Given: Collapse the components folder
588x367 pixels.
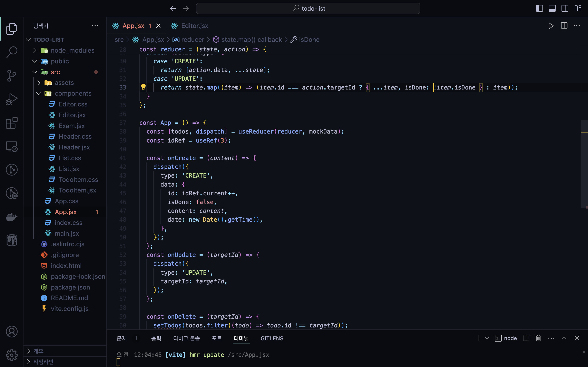Looking at the screenshot, I should pos(73,93).
